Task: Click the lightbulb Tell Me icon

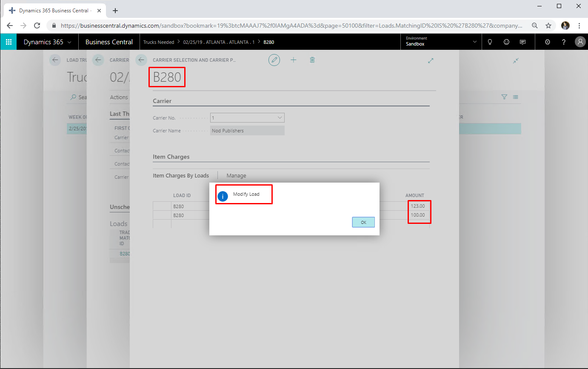Action: (x=490, y=42)
